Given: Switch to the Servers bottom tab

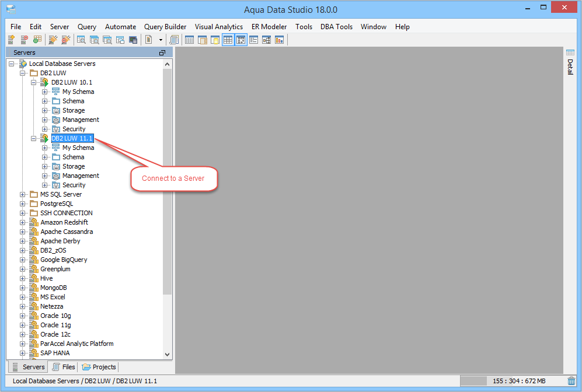Looking at the screenshot, I should coord(28,367).
